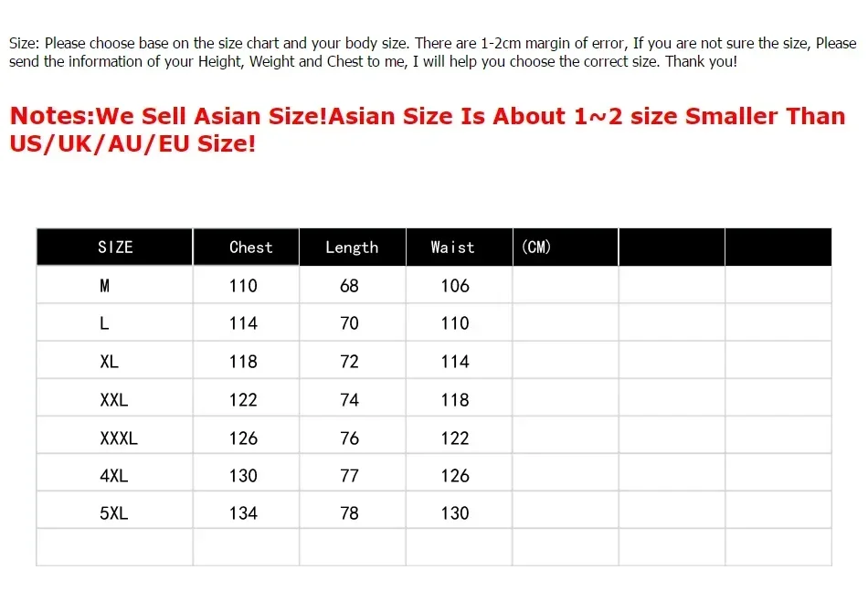Select the 5XL size row label
The height and width of the screenshot is (612, 868).
[114, 513]
